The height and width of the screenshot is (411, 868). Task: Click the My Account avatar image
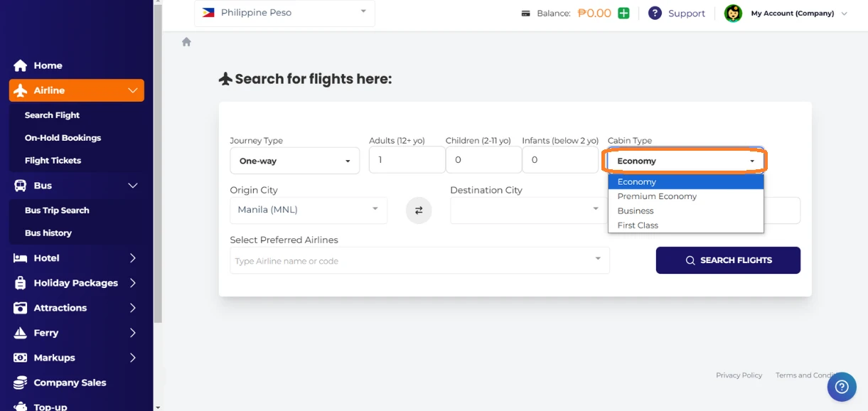733,13
